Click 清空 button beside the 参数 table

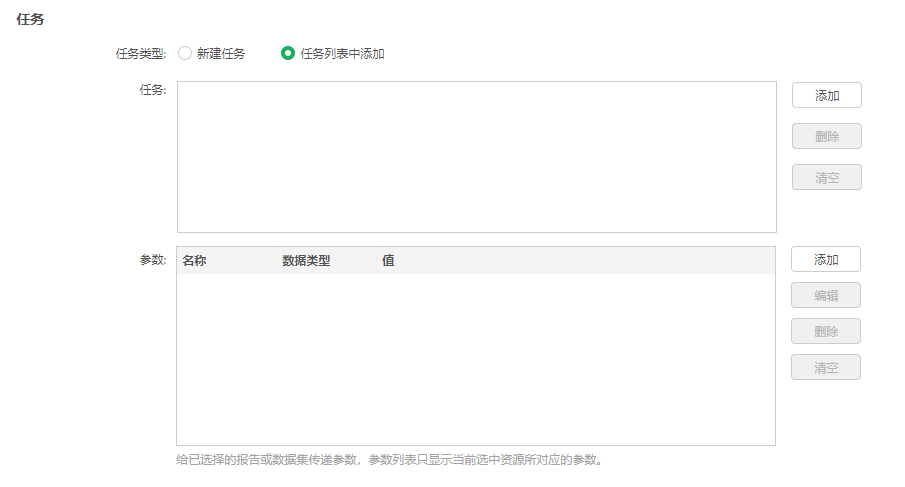[x=825, y=367]
